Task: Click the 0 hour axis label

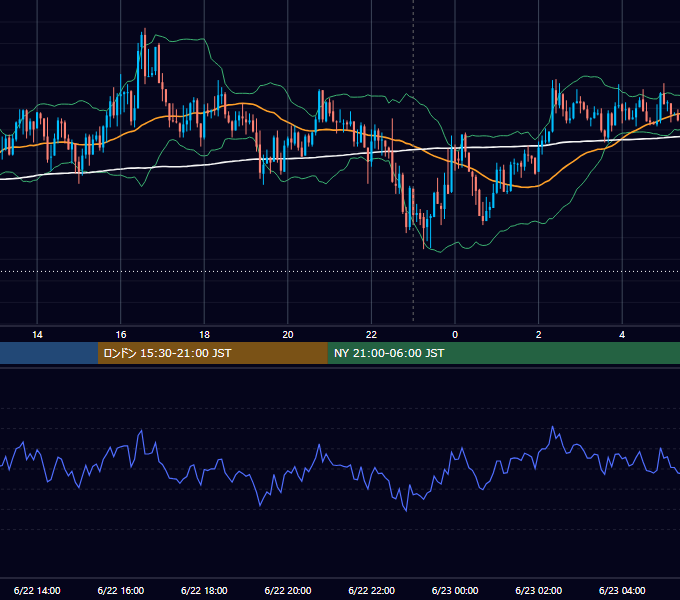Action: point(455,335)
